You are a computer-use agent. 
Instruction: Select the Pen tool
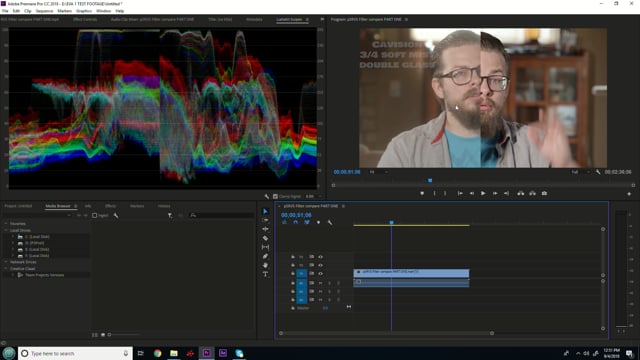(x=265, y=256)
